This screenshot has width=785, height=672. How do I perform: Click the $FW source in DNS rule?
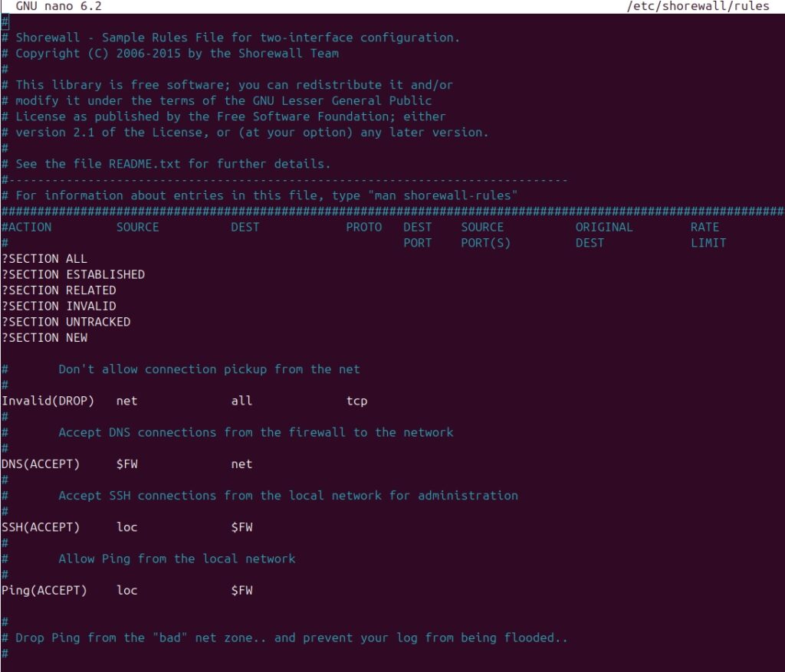tap(127, 464)
